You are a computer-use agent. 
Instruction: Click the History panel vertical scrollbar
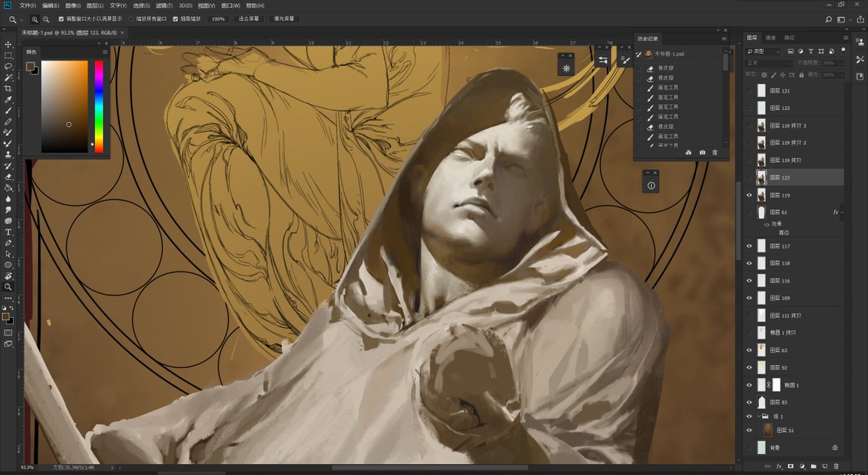point(726,61)
